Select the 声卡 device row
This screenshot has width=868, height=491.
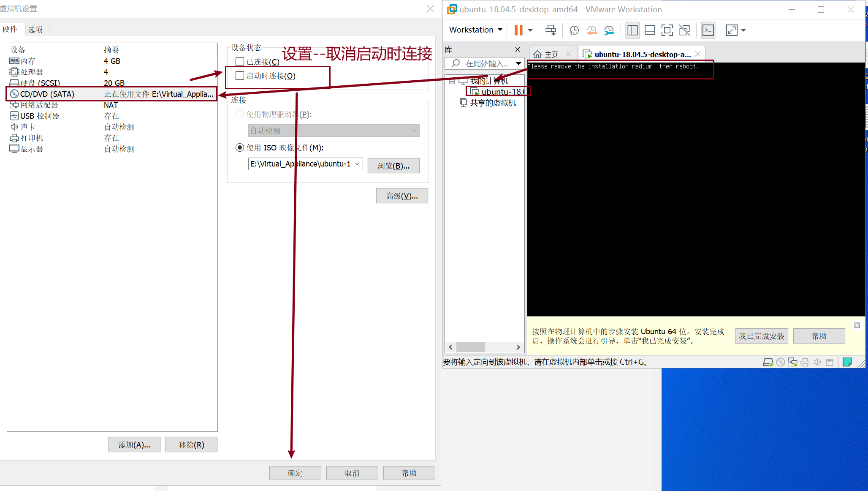(112, 127)
